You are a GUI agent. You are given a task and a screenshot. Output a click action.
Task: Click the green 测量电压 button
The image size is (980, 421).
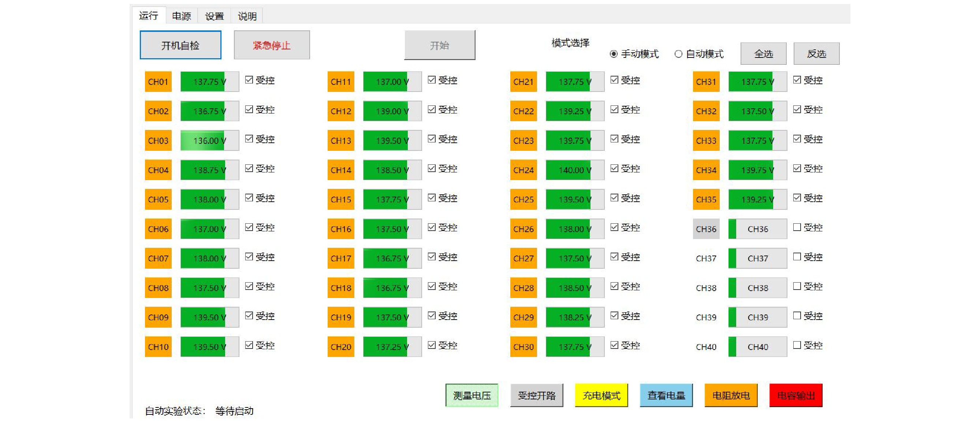tap(472, 395)
